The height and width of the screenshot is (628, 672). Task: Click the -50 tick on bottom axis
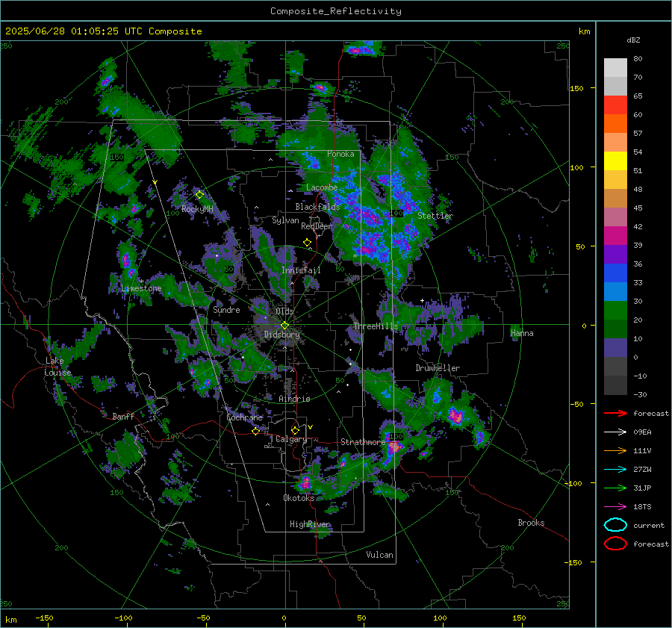click(204, 618)
